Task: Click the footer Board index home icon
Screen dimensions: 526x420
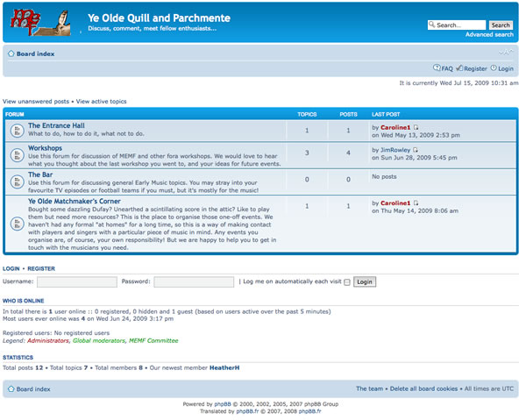Action: point(11,388)
